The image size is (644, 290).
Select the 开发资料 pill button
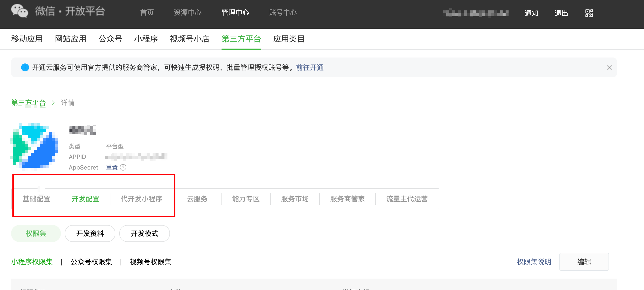coord(90,233)
